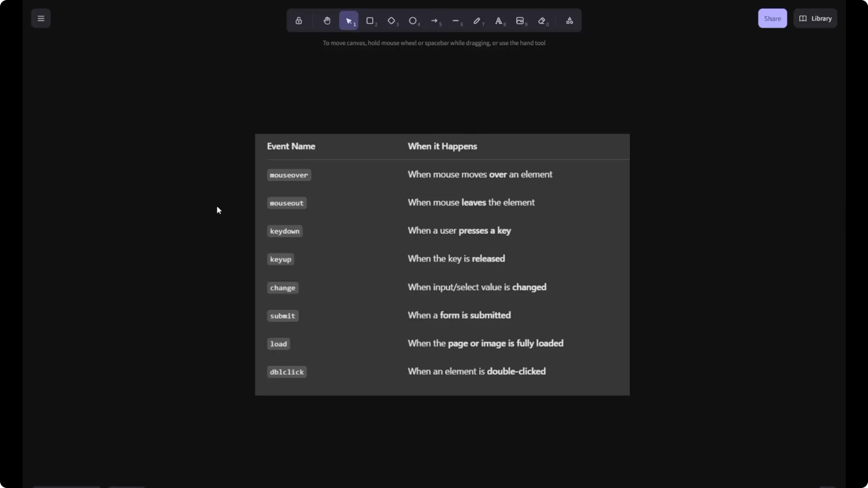Image resolution: width=868 pixels, height=488 pixels.
Task: Switch to the Eraser tool
Action: (x=542, y=21)
